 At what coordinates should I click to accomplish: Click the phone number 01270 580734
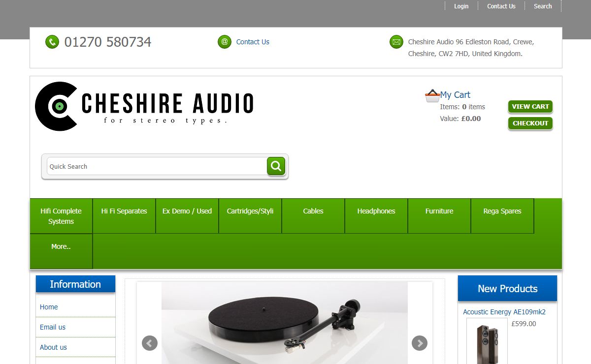108,42
